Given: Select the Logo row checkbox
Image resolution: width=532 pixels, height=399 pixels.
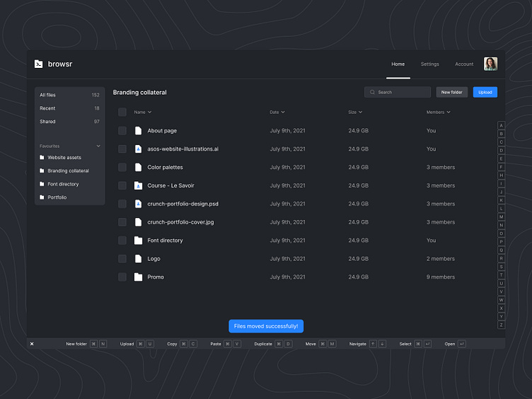Looking at the screenshot, I should [x=122, y=259].
